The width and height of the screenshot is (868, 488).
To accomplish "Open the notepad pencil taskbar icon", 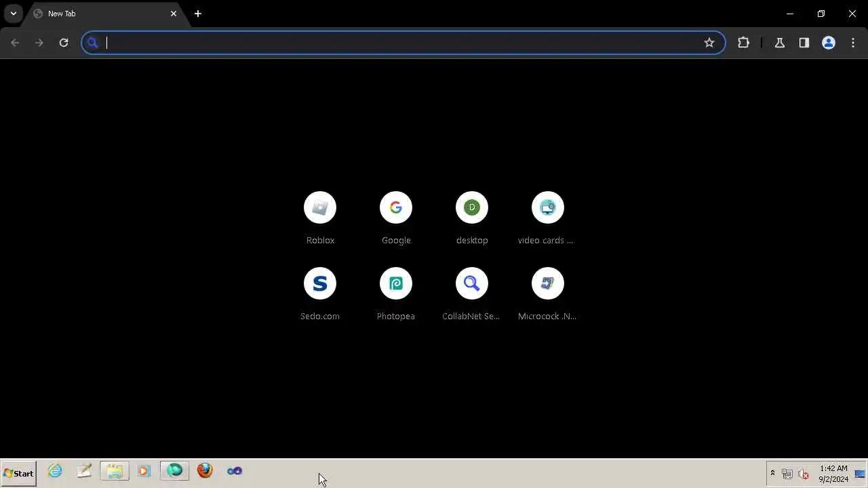I will [84, 471].
